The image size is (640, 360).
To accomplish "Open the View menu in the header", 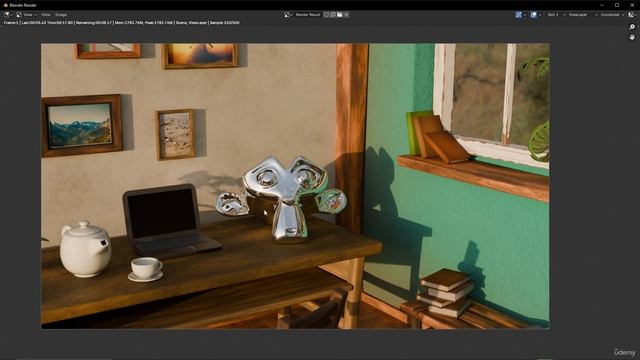I will (x=46, y=15).
